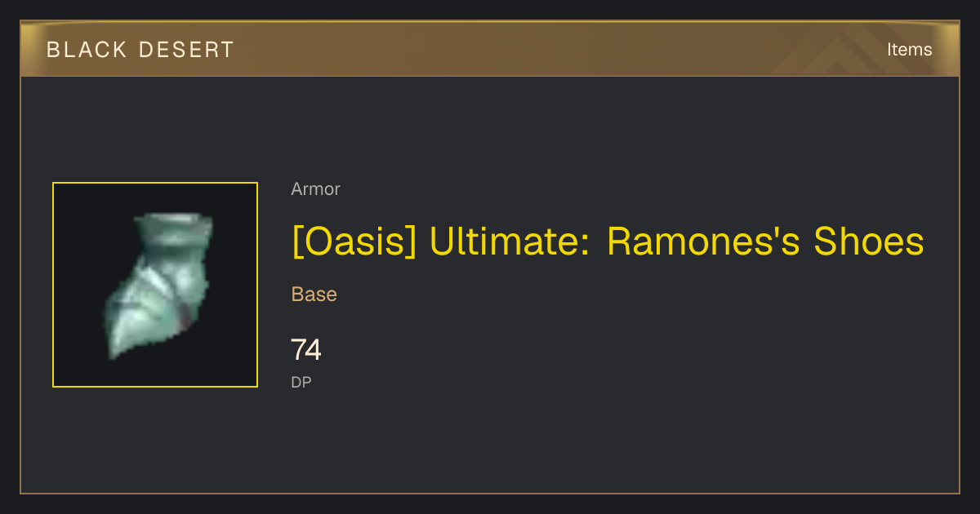980x514 pixels.
Task: Click the DP stat label
Action: tap(301, 382)
